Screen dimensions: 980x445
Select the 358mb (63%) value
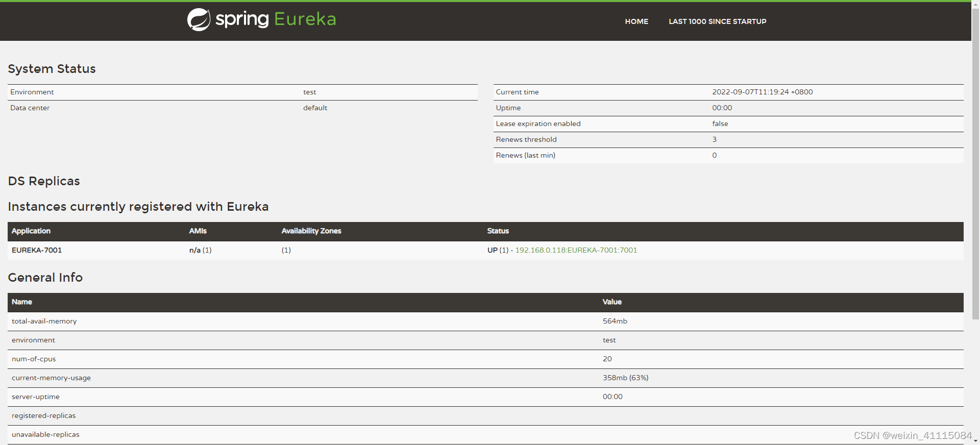[625, 378]
